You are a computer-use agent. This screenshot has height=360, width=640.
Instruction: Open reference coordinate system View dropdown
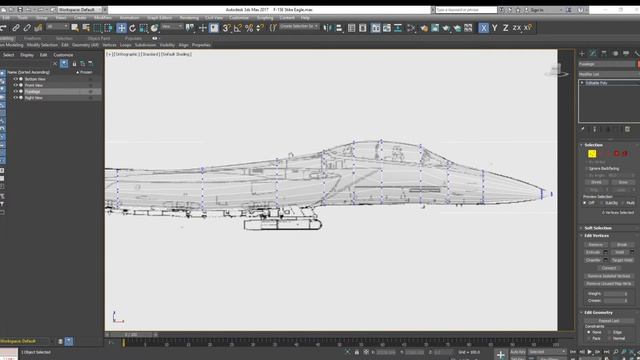tap(172, 27)
